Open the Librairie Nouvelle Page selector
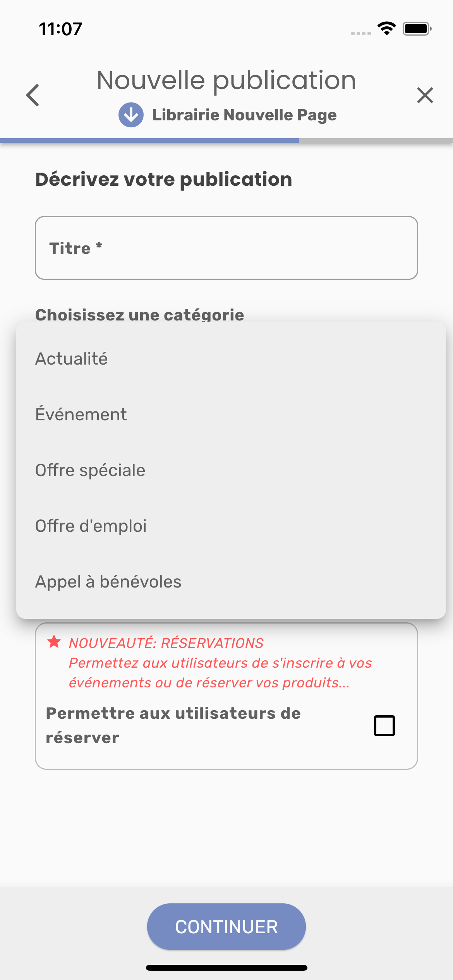453x980 pixels. tap(244, 115)
